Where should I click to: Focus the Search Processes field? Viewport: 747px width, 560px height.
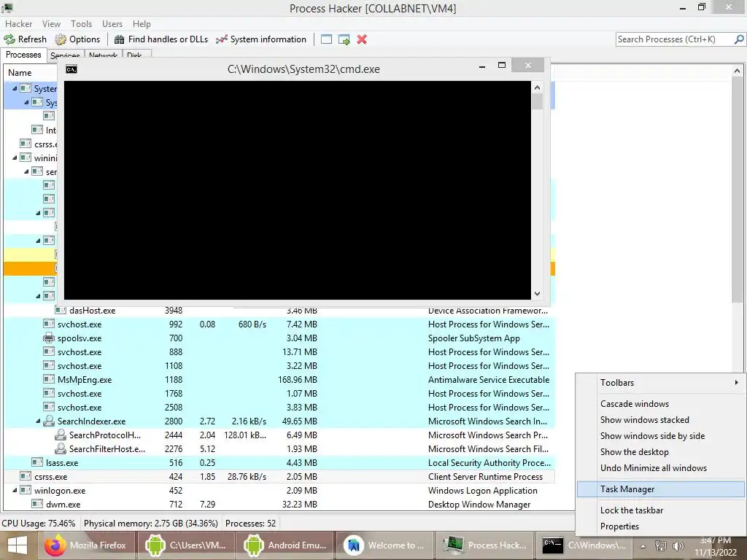click(675, 39)
